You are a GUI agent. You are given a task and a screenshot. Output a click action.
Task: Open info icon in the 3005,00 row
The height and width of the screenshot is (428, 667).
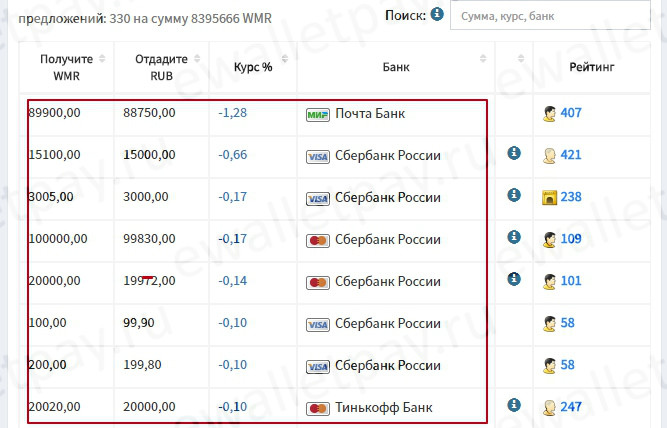tap(514, 195)
